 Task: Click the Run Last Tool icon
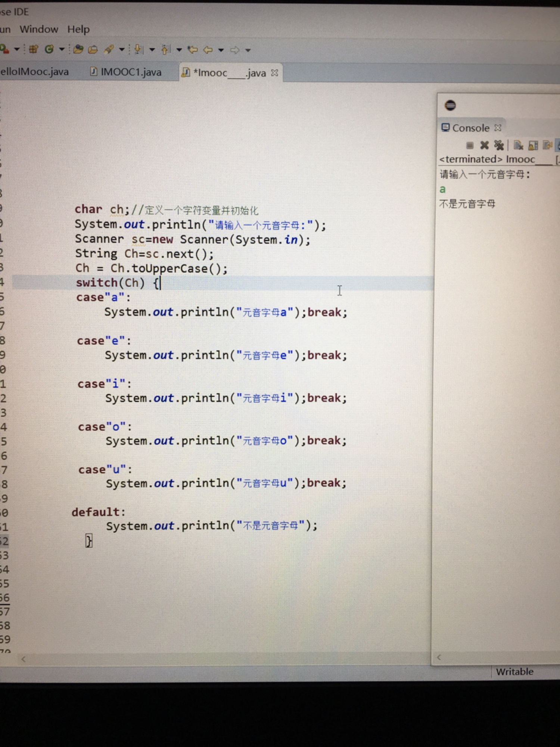(x=4, y=49)
